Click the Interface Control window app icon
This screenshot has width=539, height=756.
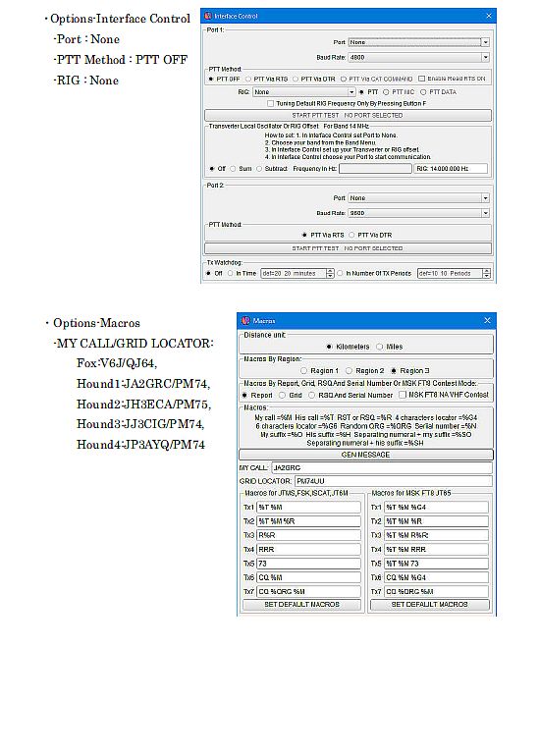pyautogui.click(x=208, y=16)
